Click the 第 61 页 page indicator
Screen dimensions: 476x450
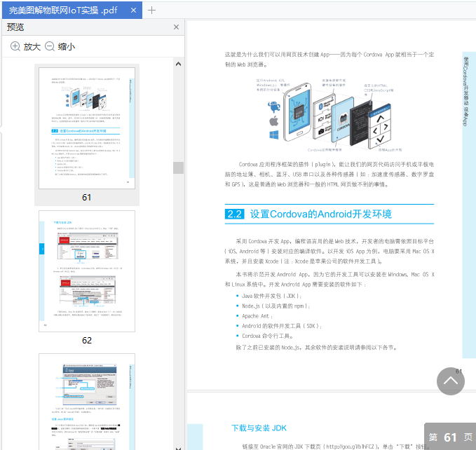pyautogui.click(x=450, y=437)
